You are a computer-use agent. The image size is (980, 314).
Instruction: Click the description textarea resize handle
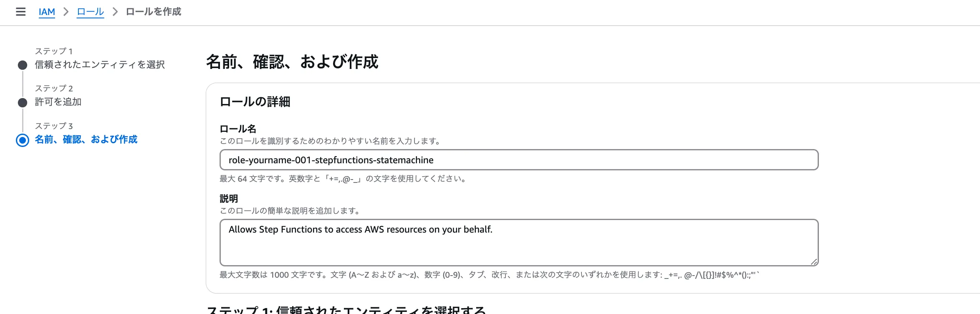[x=813, y=262]
